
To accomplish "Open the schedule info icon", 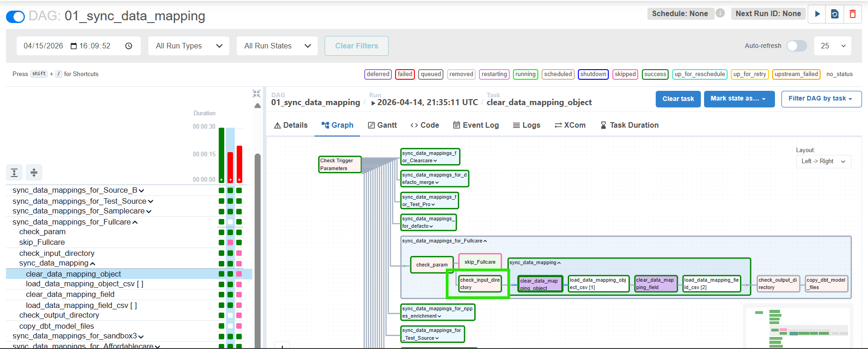I will coord(720,13).
